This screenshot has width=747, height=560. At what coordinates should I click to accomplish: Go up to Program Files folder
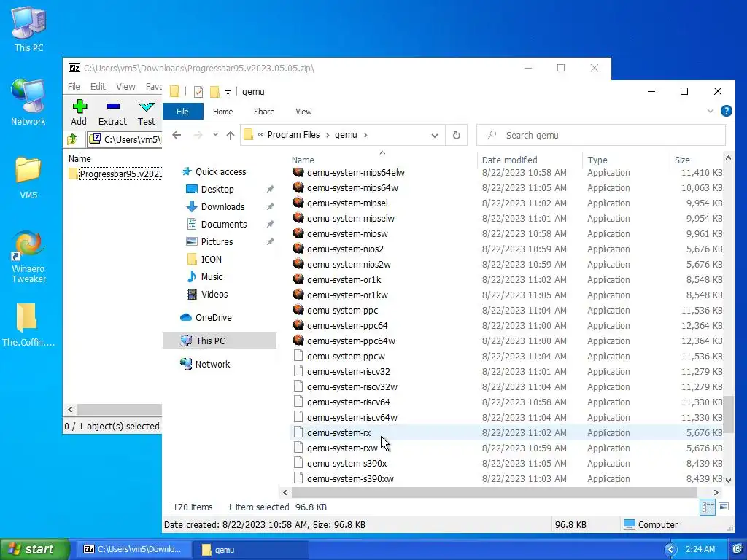click(231, 135)
